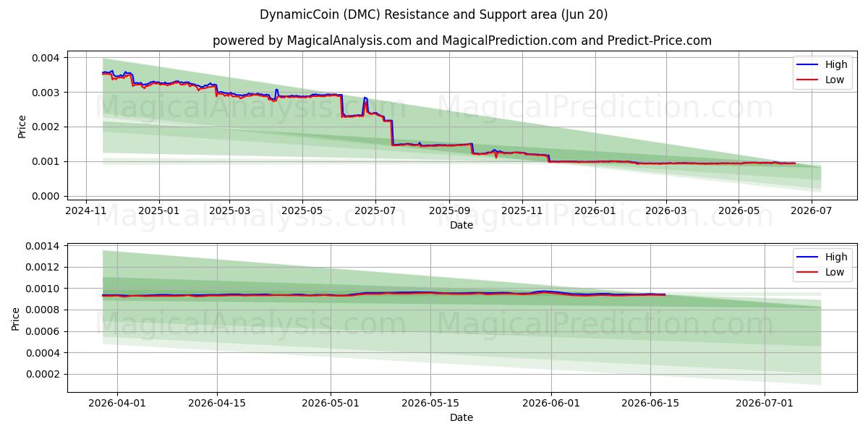Click the 2026-04-01 date tick label

tap(118, 403)
